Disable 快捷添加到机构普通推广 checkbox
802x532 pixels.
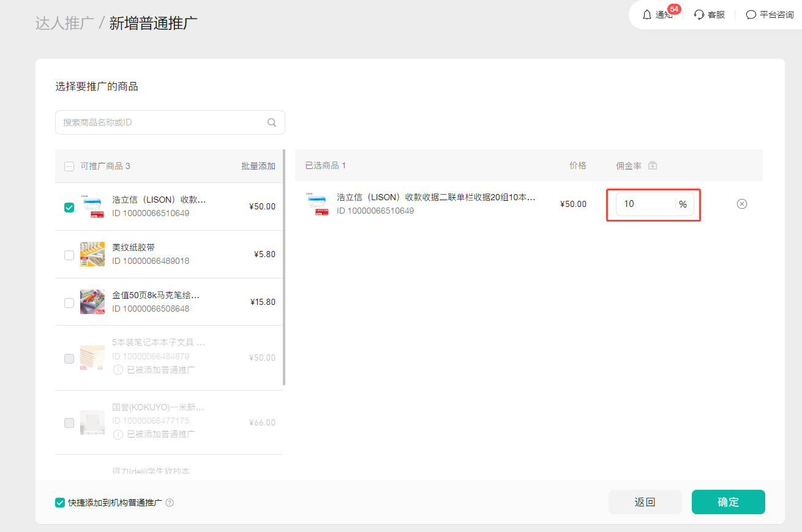[x=60, y=503]
